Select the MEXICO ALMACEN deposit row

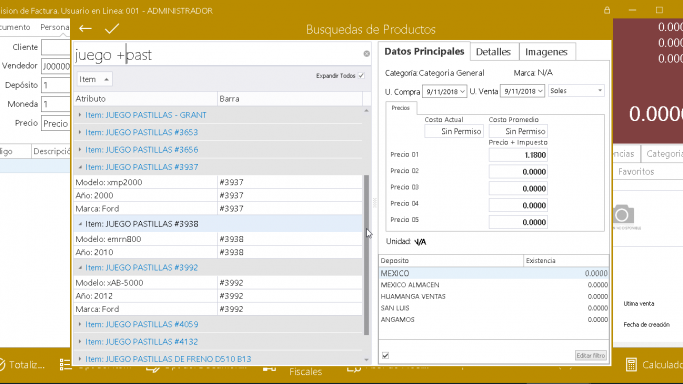tap(494, 285)
